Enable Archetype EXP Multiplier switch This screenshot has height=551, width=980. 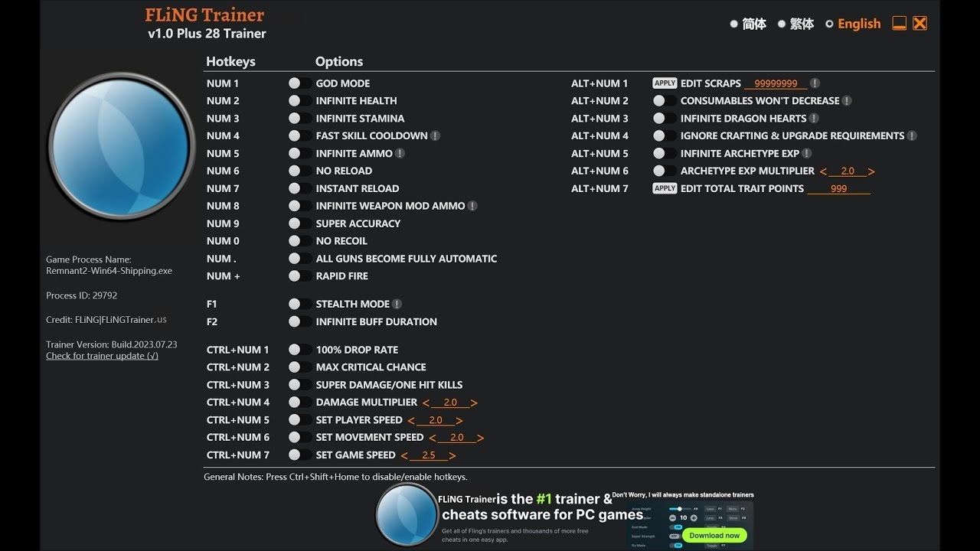click(x=665, y=171)
